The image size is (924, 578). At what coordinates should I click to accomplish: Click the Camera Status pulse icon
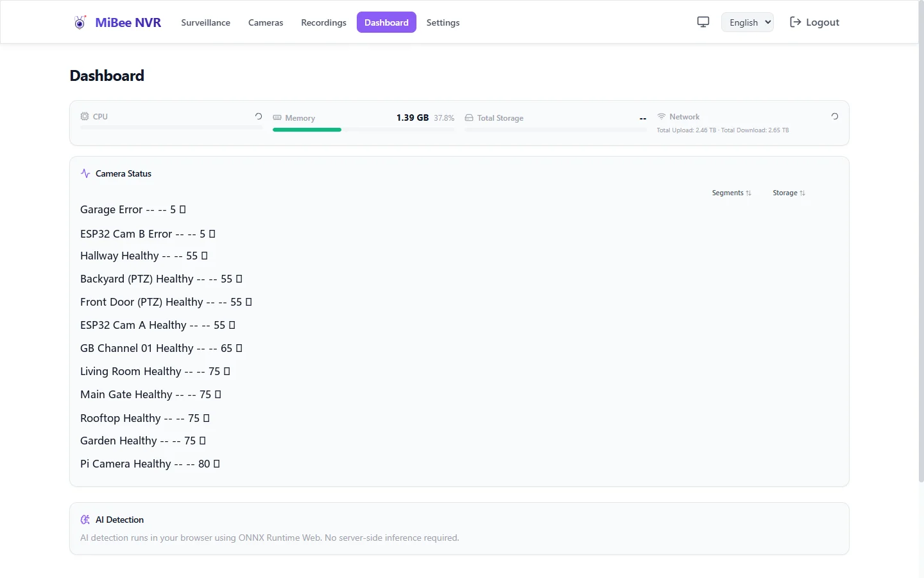85,173
